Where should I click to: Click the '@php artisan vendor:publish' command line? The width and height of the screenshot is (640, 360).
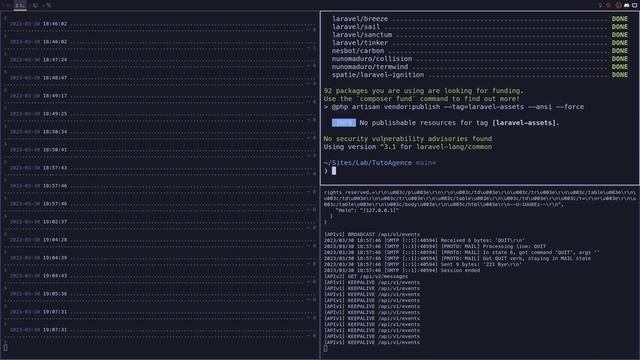(454, 107)
